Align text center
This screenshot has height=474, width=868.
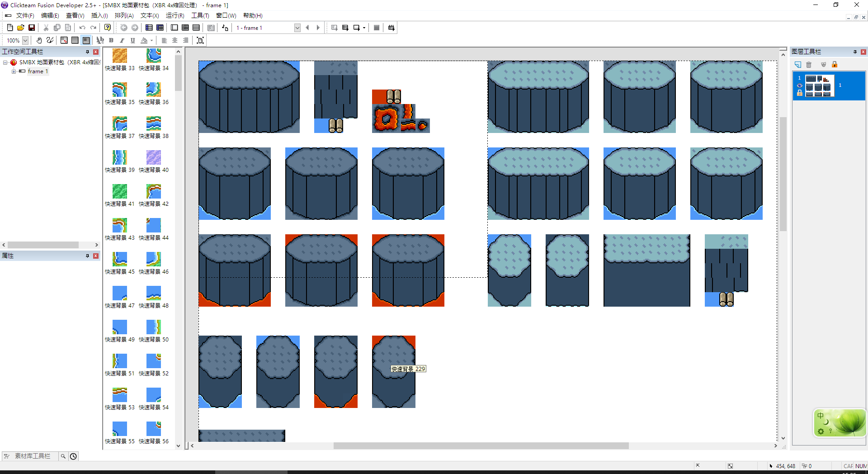[175, 40]
